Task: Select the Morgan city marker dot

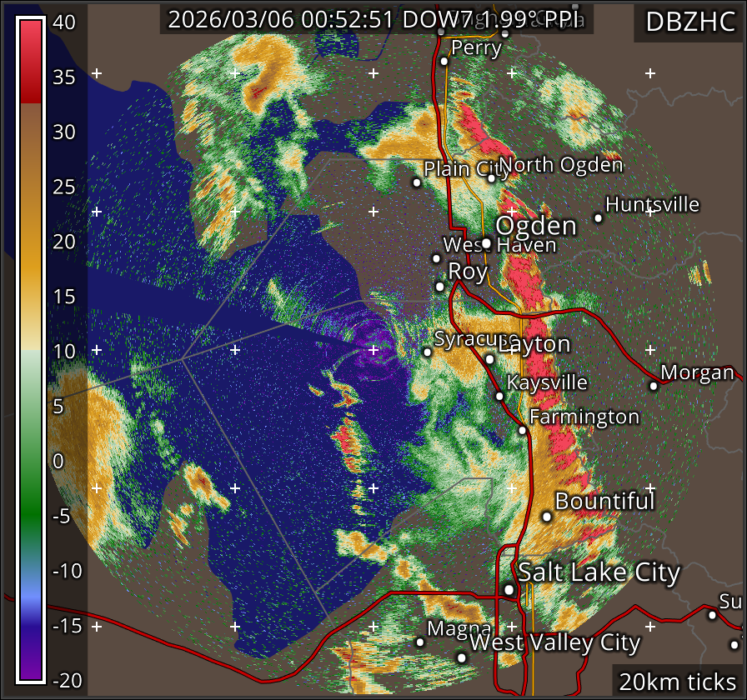Action: coord(654,385)
